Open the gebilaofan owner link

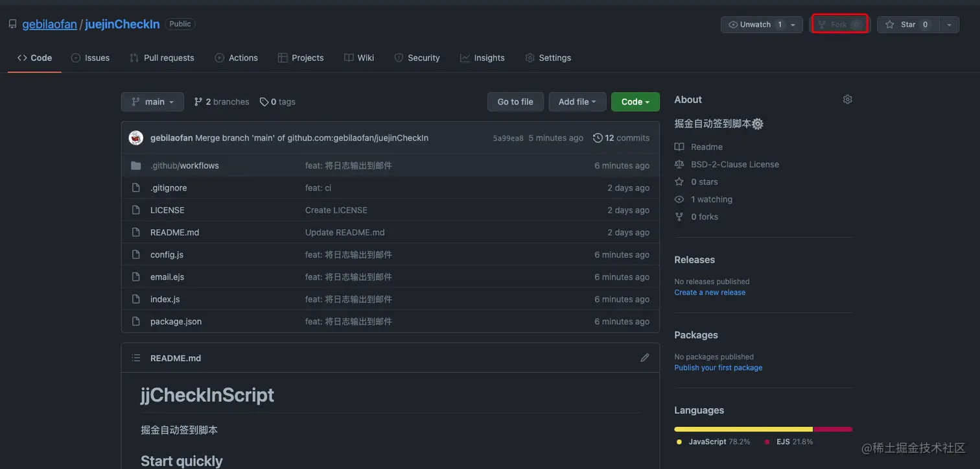click(x=49, y=24)
